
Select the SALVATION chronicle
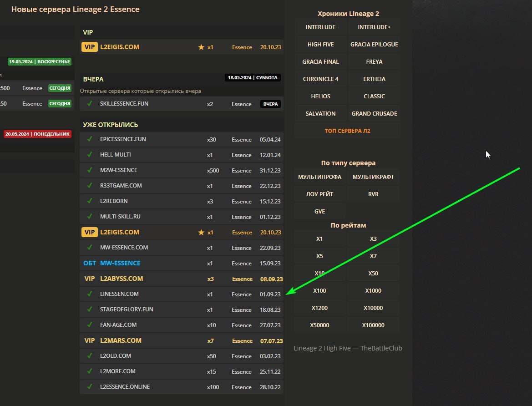pos(321,114)
